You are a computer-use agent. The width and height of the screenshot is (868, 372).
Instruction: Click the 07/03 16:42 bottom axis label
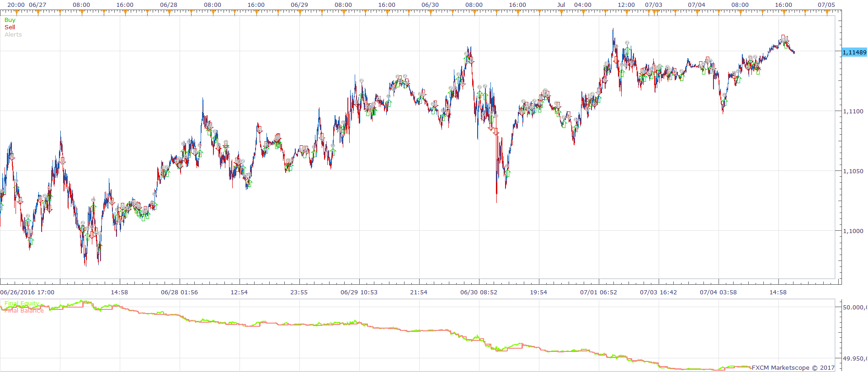pyautogui.click(x=659, y=292)
